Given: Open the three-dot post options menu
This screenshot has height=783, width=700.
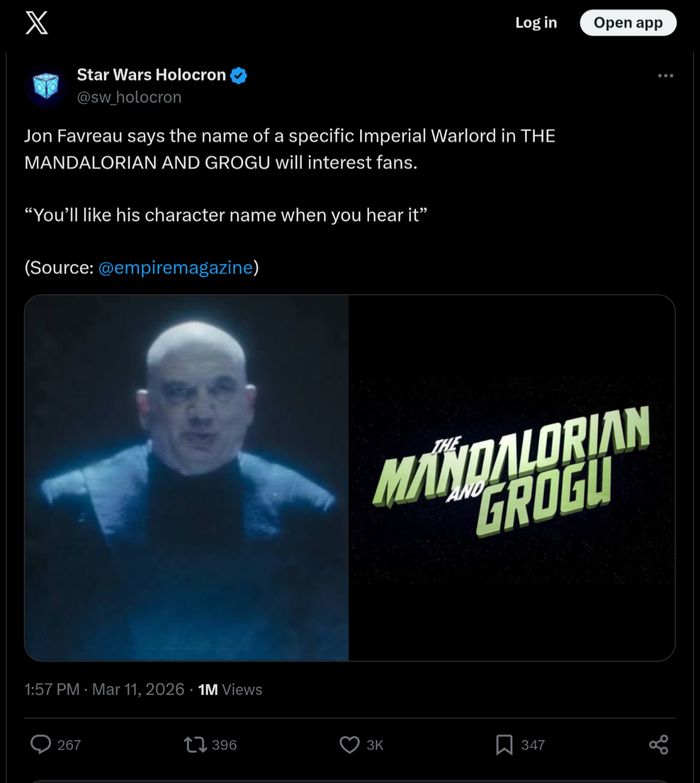Looking at the screenshot, I should 665,76.
